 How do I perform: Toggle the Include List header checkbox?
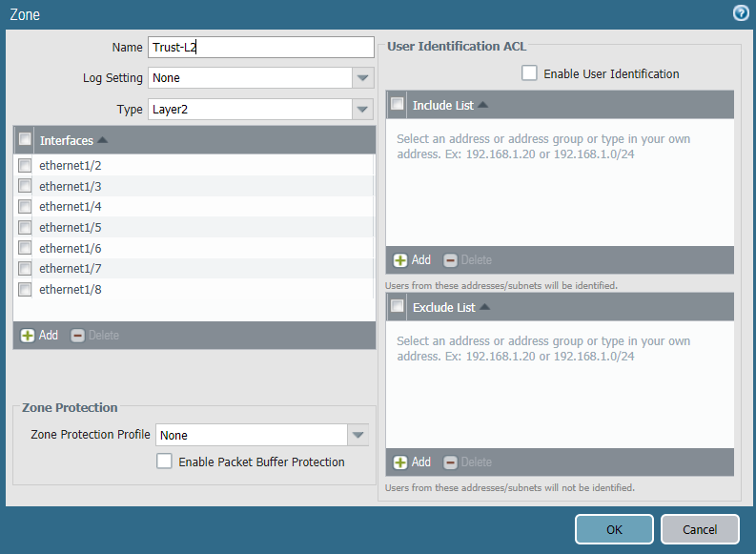[x=398, y=104]
